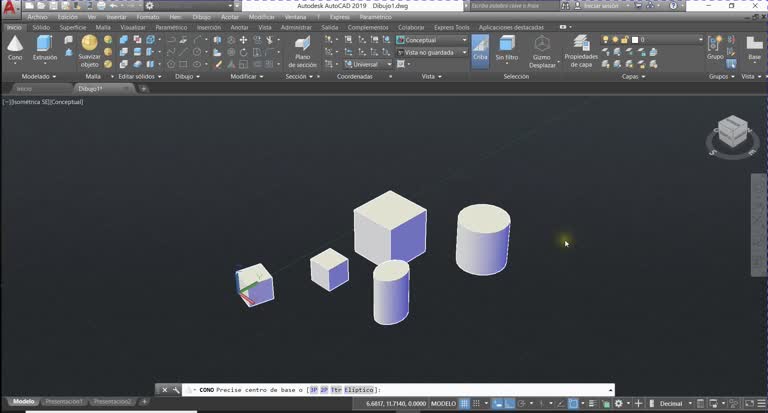
Task: Open the Decimal units dropdown
Action: 675,404
